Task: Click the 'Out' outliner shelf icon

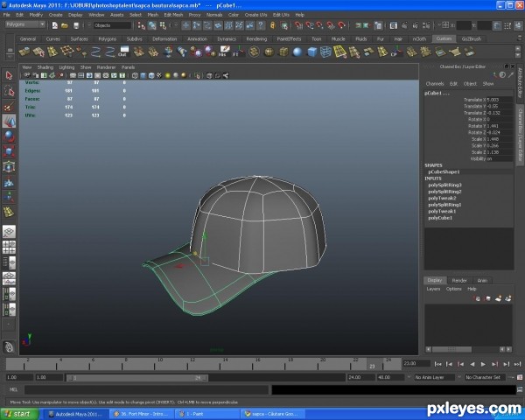Action: [124, 52]
